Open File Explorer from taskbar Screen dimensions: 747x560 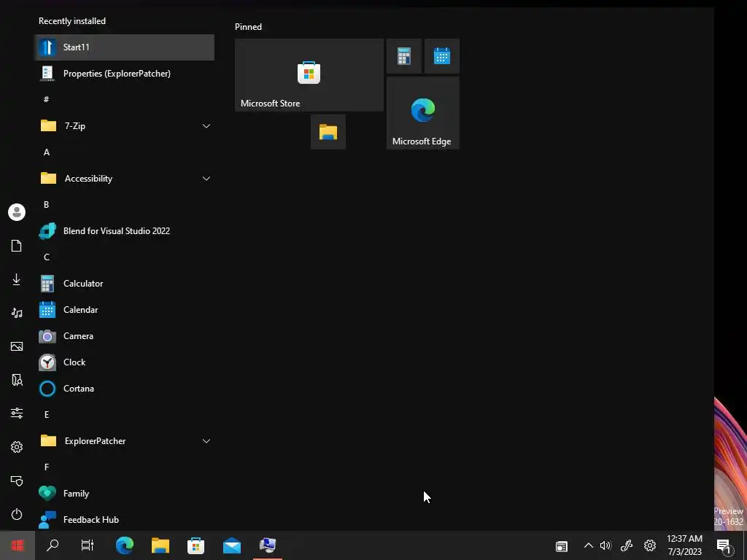160,545
